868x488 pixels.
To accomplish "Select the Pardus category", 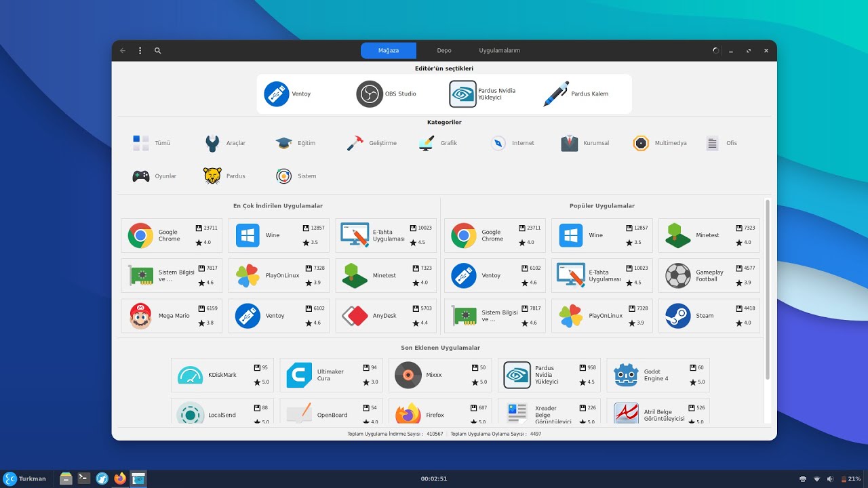I will [224, 176].
